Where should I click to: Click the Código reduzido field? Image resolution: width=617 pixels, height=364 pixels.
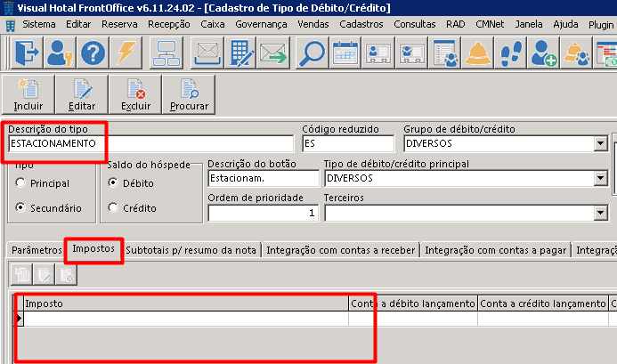point(348,143)
